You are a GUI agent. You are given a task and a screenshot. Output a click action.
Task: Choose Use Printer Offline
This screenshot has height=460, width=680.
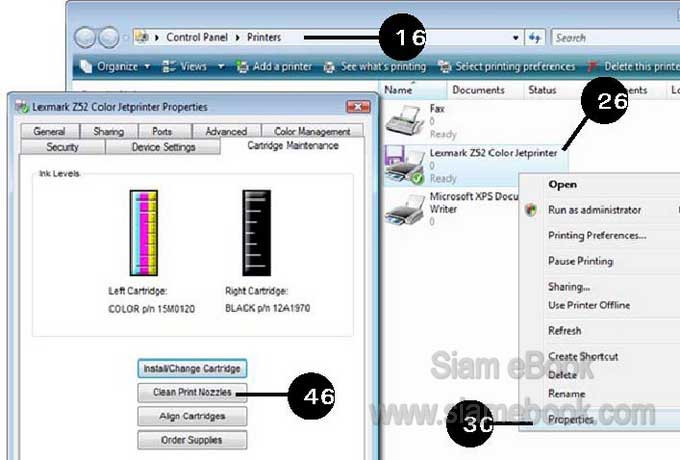pos(589,305)
